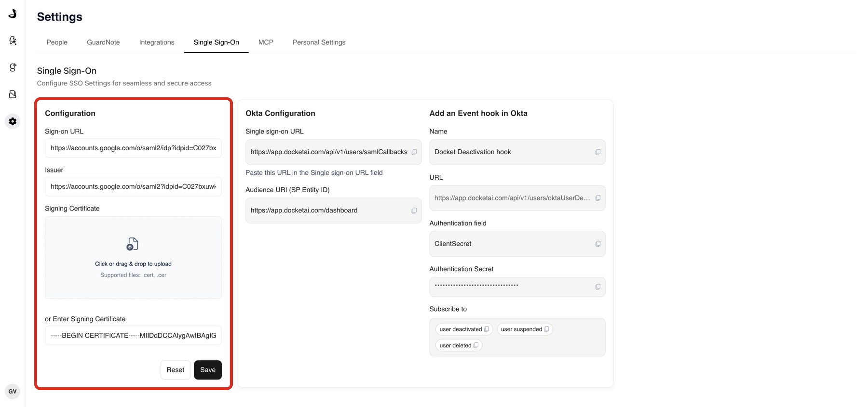Click the 'user deactivated' chip

click(x=464, y=329)
